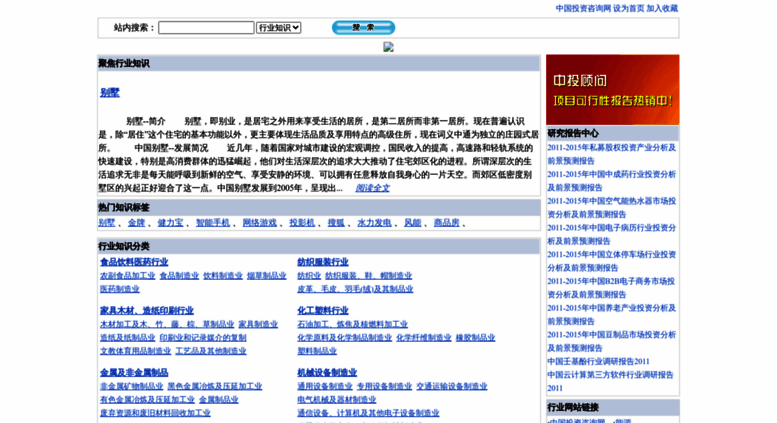Open 饮料制造业 subcategory
The image size is (777, 423).
click(x=223, y=276)
